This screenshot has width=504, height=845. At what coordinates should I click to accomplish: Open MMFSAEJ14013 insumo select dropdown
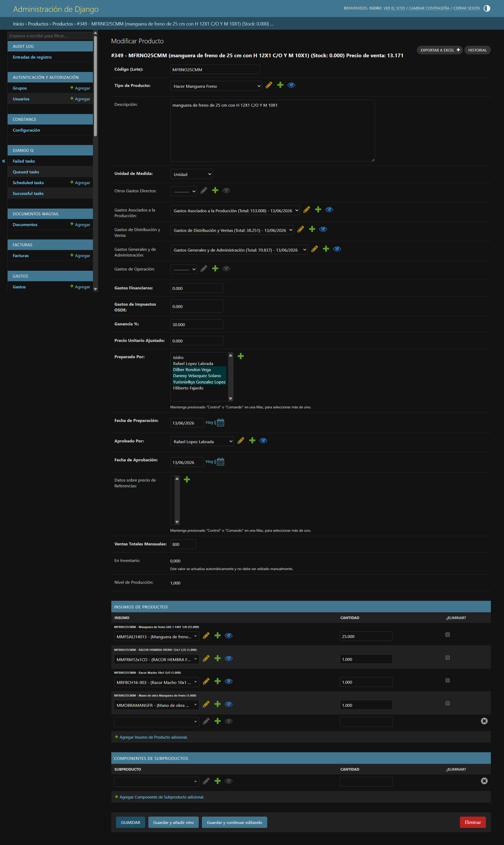[156, 636]
